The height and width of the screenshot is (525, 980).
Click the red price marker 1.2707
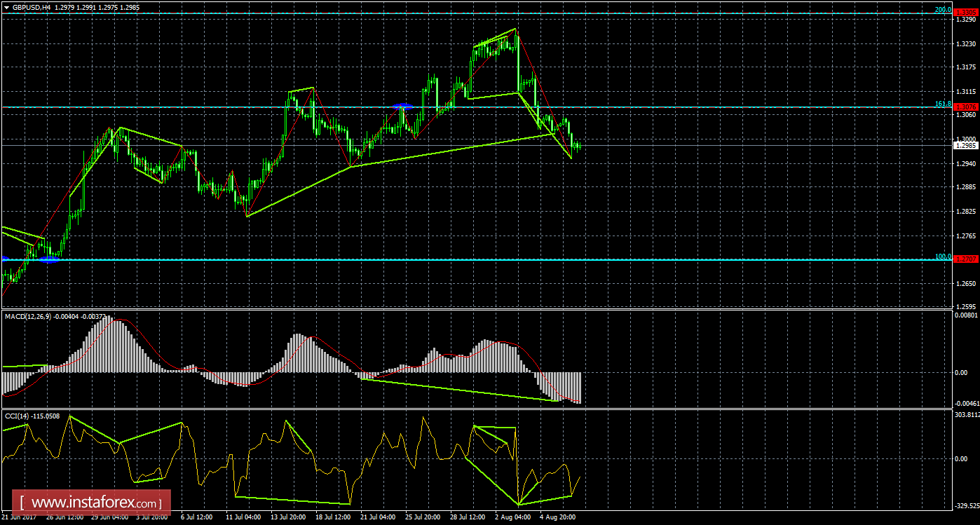[967, 259]
